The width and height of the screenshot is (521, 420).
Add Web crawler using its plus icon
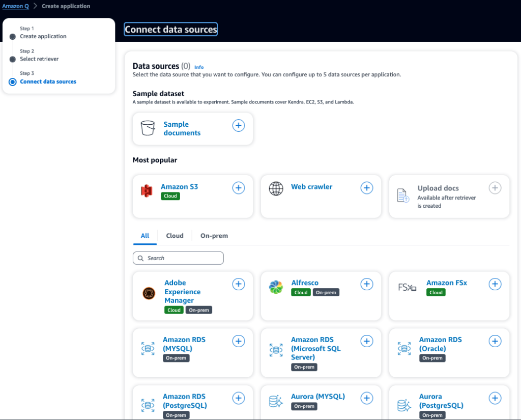pos(367,188)
